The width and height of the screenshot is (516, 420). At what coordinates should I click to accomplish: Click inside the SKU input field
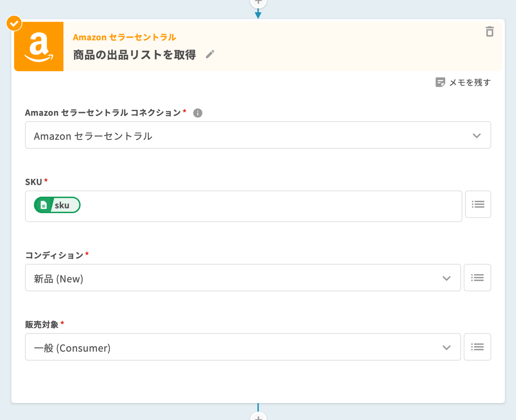click(266, 206)
